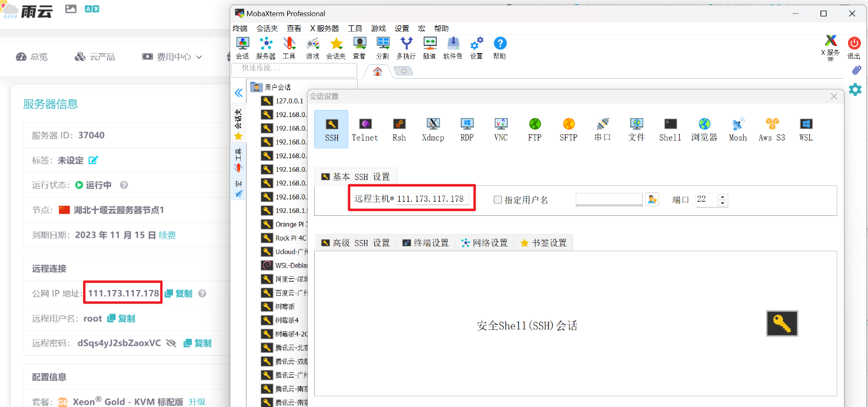Viewport: 868px width, 407px height.
Task: Click the 服务器 toolbar icon in MobaXterm
Action: coord(266,48)
